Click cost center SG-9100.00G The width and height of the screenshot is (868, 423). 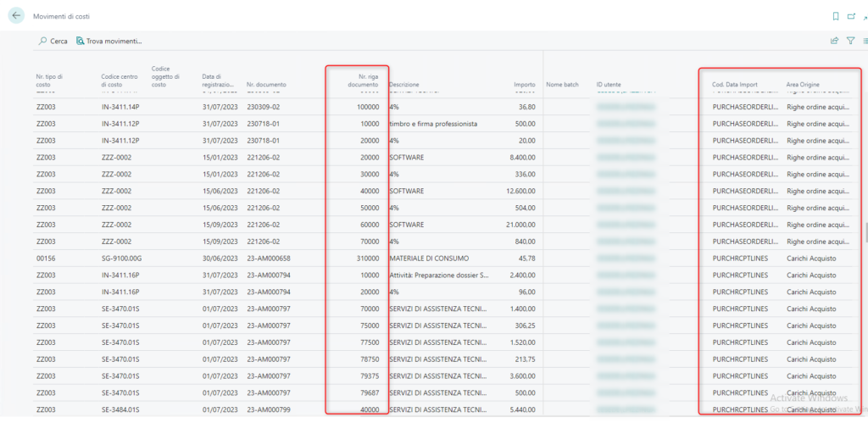120,259
